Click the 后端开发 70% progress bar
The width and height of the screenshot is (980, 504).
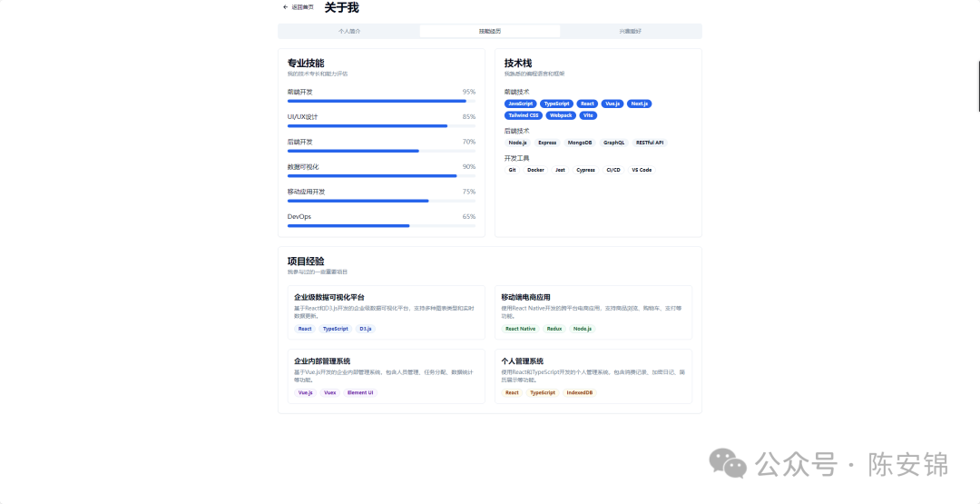(x=381, y=151)
